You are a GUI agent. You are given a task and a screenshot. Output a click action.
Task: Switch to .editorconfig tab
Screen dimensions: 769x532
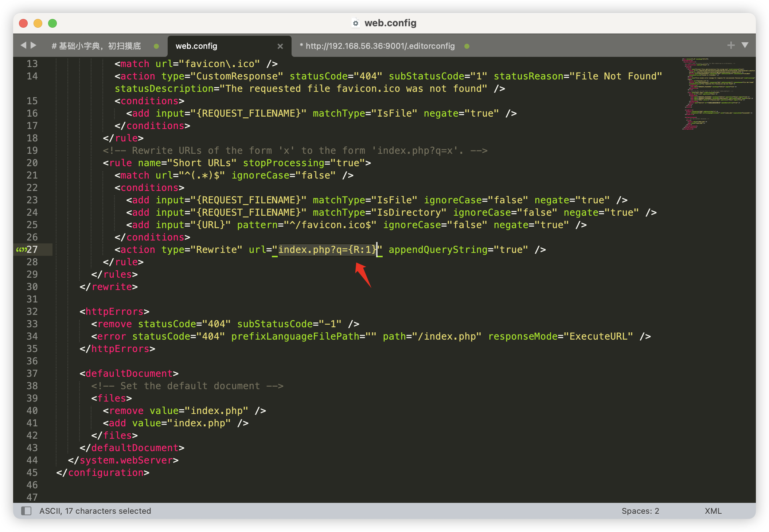pyautogui.click(x=377, y=46)
